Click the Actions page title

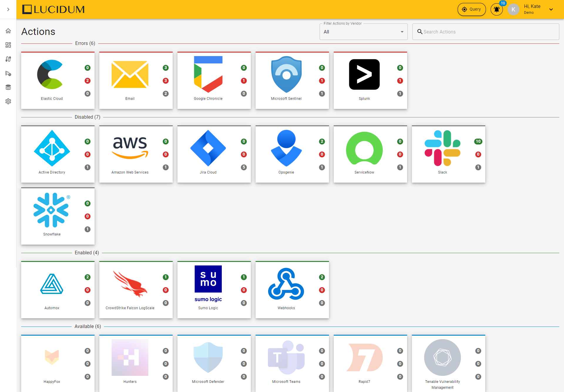point(38,32)
